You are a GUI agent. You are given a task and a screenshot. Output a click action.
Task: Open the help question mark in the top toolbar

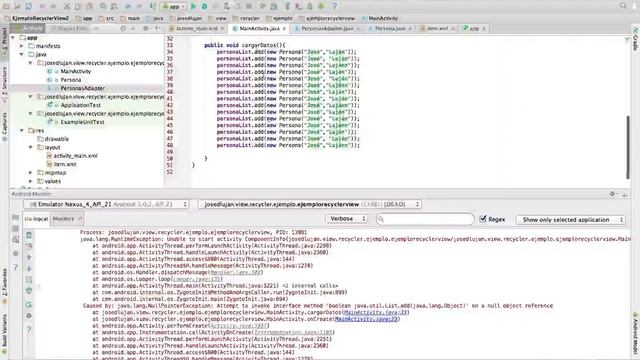point(334,6)
